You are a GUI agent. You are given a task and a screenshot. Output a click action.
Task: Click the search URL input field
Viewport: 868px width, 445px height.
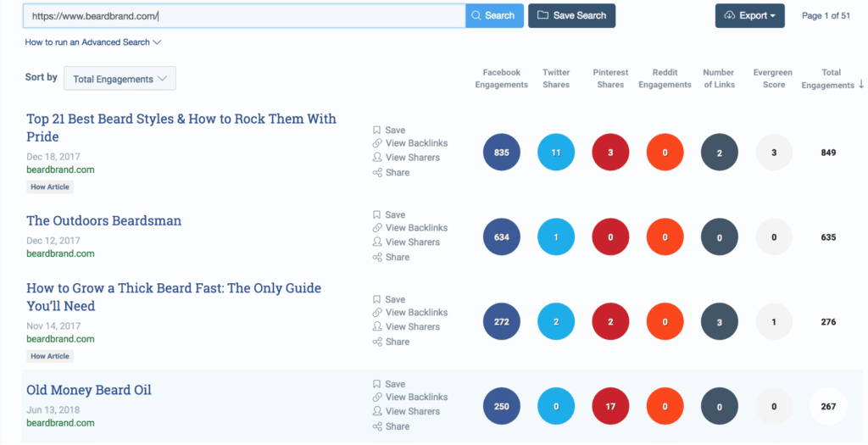[x=244, y=16]
